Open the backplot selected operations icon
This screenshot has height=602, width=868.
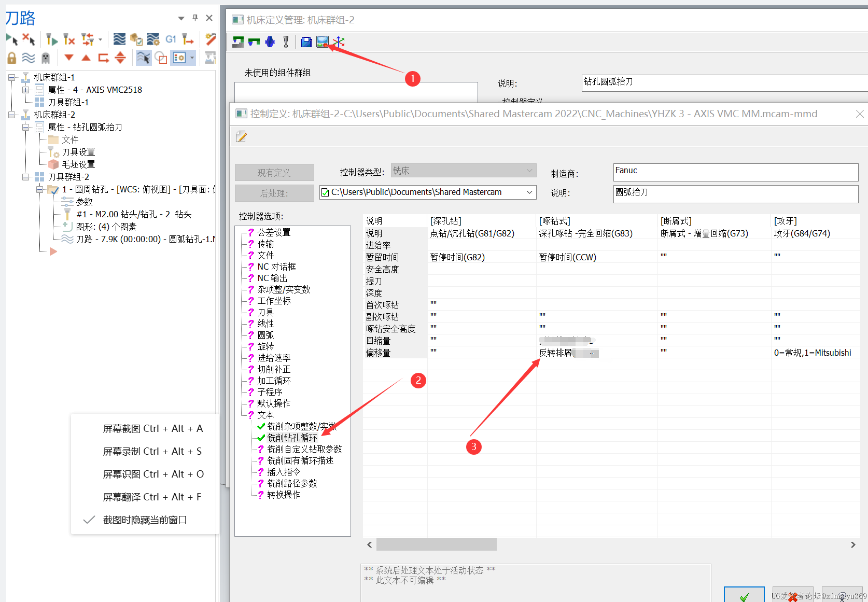coord(119,39)
